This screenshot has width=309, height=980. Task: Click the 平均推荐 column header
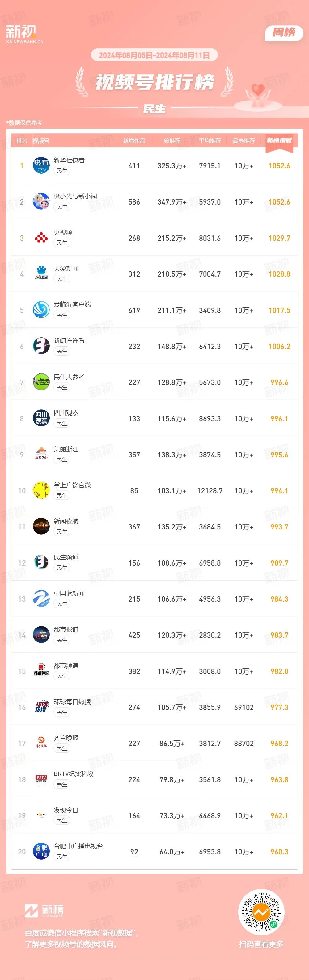click(x=210, y=141)
